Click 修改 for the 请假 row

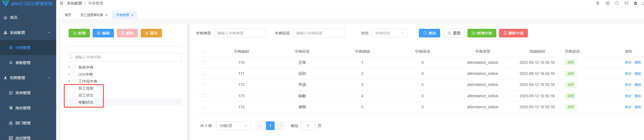(x=628, y=107)
